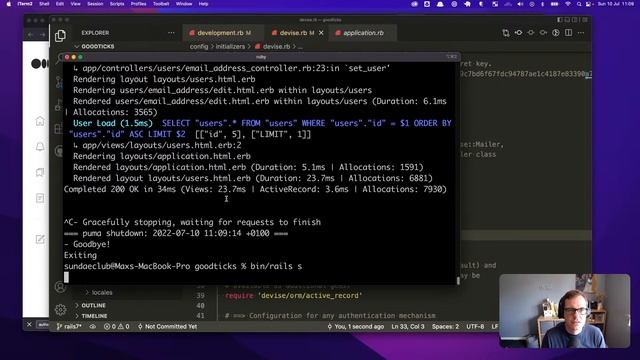Click the config breadcrumb
Viewport: 640px width, 360px height.
pyautogui.click(x=199, y=47)
